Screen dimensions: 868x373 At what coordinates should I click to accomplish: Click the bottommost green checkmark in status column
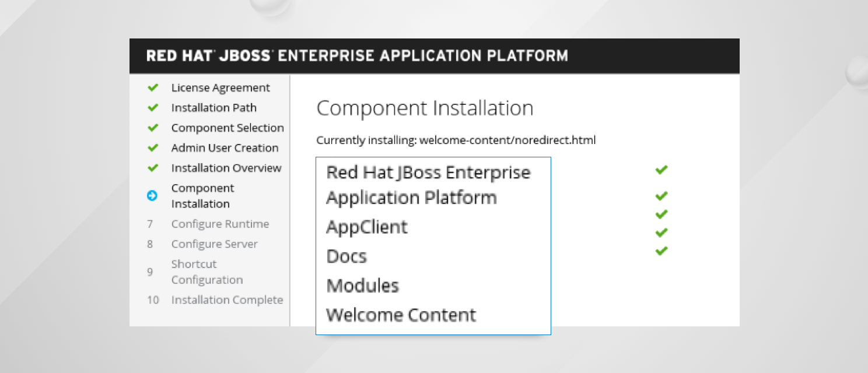click(661, 251)
